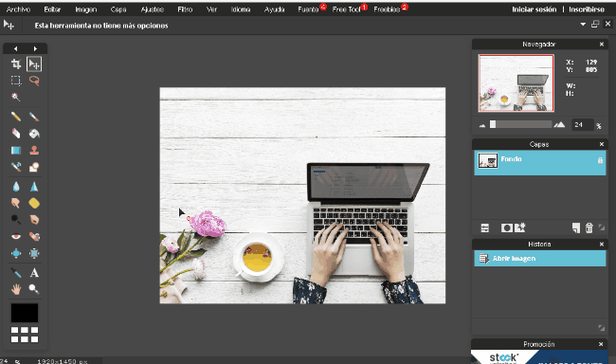Click the Inscribirse link
The image size is (616, 364).
pos(587,9)
